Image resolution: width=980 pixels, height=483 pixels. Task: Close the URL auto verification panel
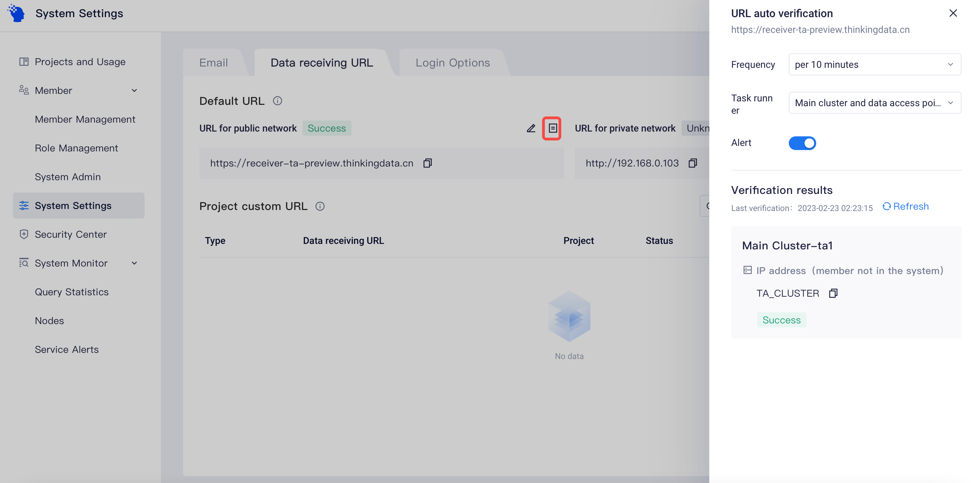(953, 13)
